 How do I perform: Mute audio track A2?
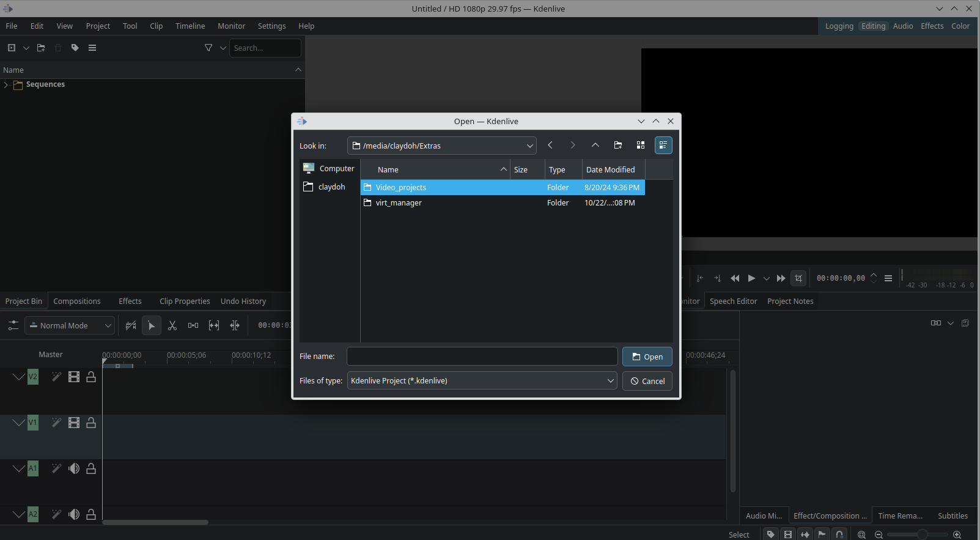pyautogui.click(x=74, y=514)
